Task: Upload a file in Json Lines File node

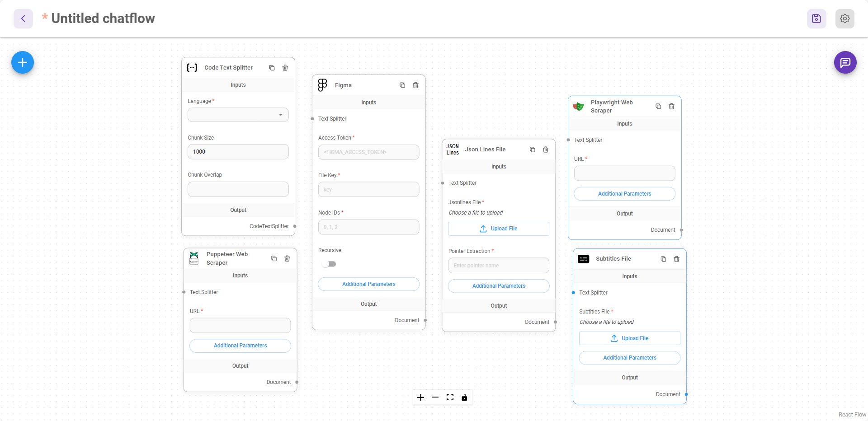Action: (x=498, y=229)
